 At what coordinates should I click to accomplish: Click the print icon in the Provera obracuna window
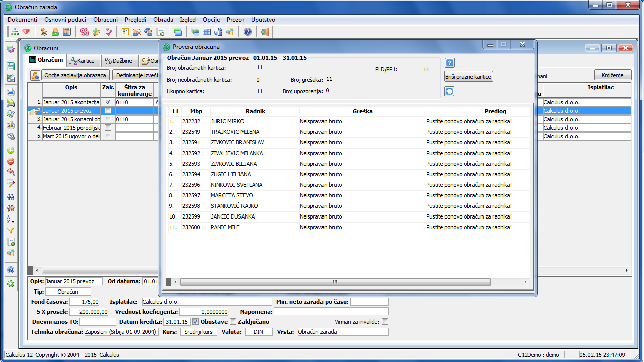point(449,91)
